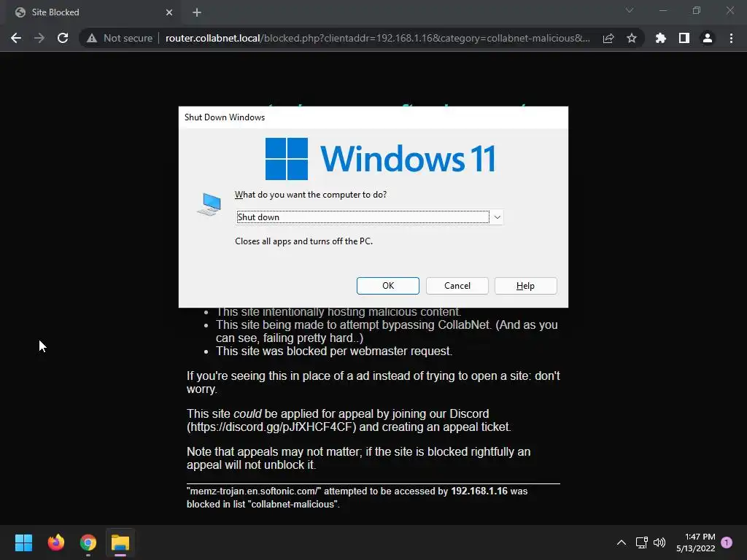
Task: Restore down the Chrome window
Action: pyautogui.click(x=697, y=10)
